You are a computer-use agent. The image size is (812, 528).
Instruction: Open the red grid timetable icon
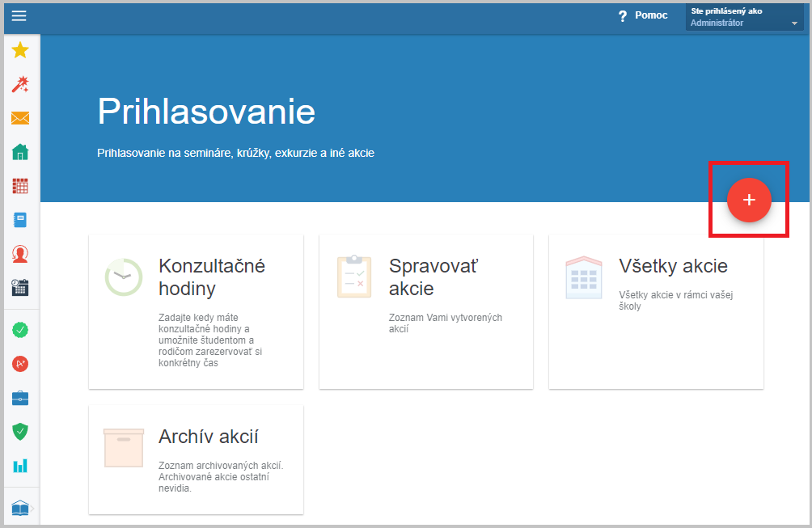(x=20, y=186)
